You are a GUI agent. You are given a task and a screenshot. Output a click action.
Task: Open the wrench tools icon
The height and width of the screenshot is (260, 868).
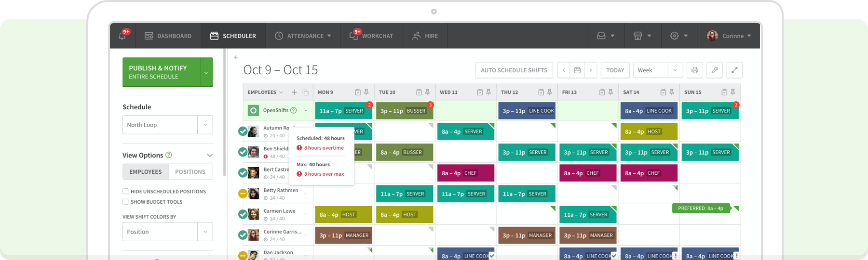pos(715,70)
